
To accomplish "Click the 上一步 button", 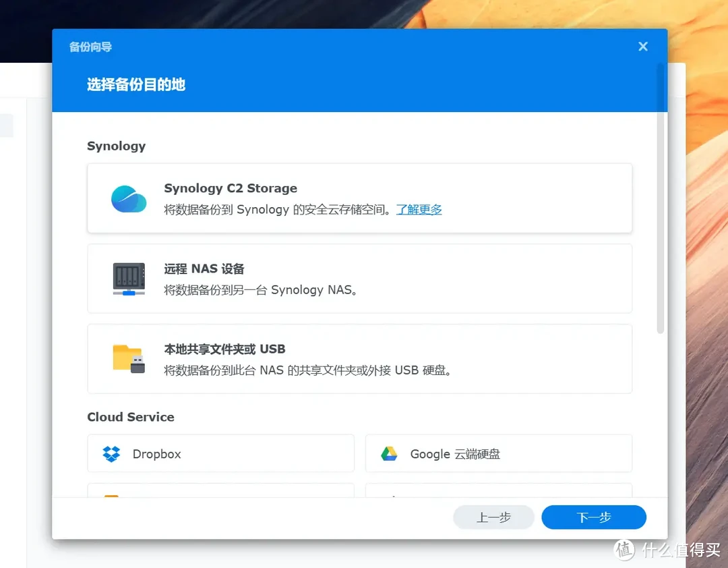I will coord(493,517).
